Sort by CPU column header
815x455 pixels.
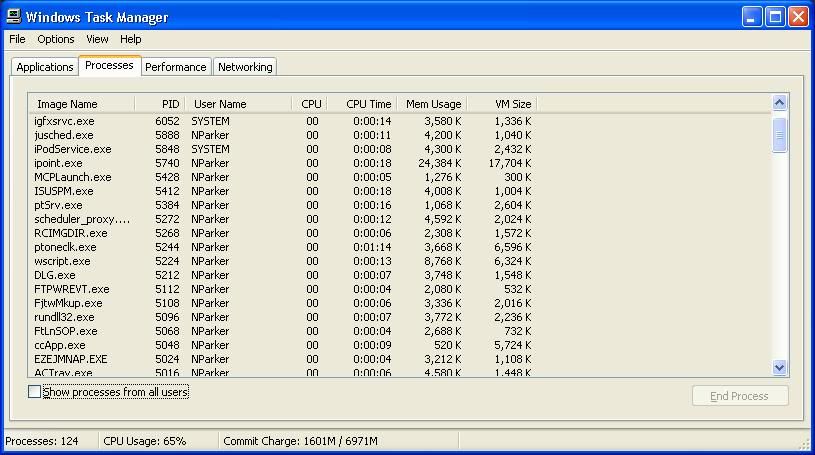click(309, 104)
